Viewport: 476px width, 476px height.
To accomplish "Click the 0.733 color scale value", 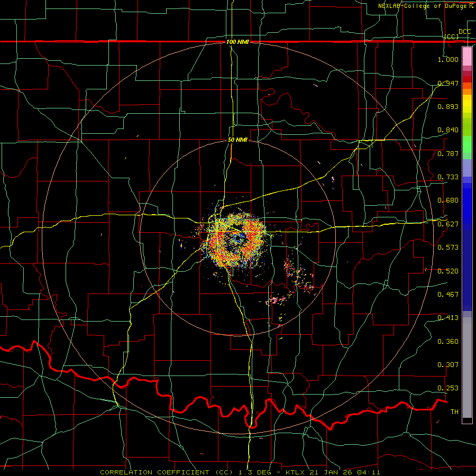I will click(x=448, y=177).
